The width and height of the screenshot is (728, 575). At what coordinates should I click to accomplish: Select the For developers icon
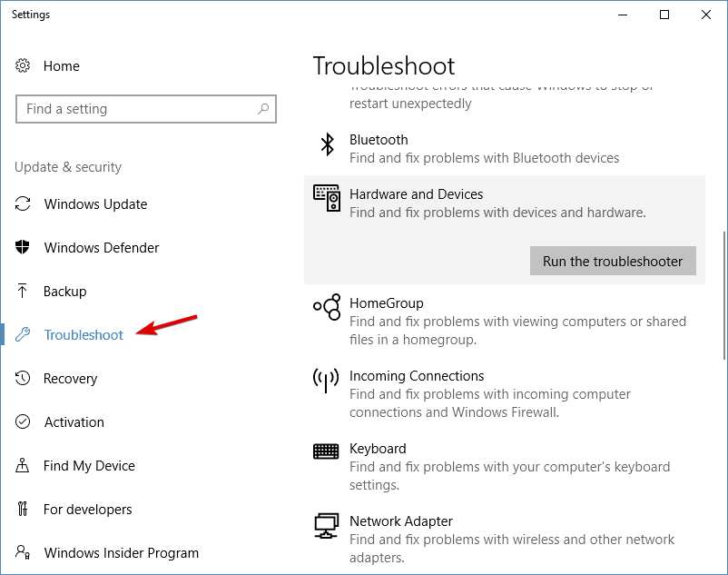click(x=22, y=510)
